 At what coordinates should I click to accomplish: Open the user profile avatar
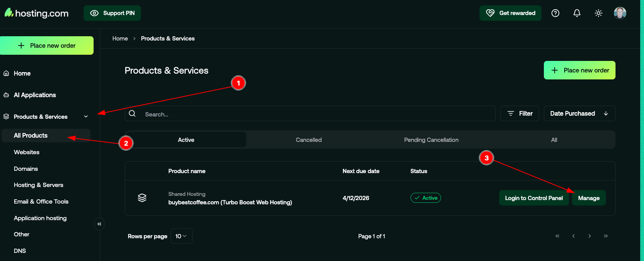click(620, 13)
